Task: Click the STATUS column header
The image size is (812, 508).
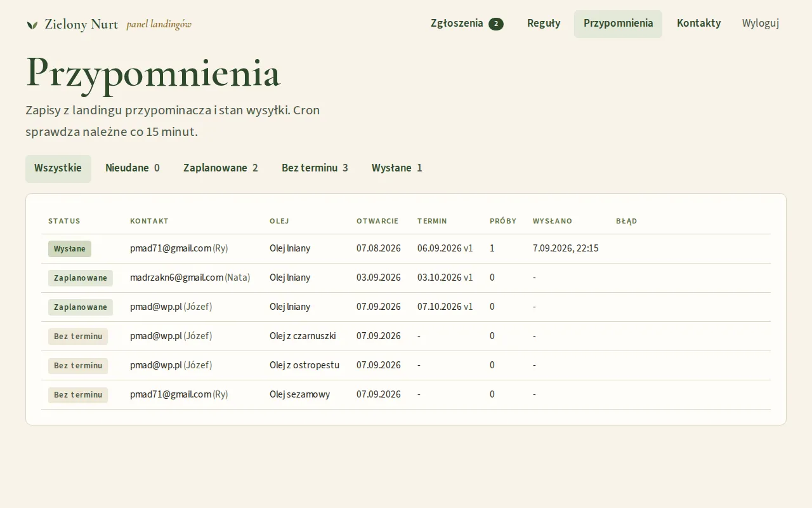Action: (x=64, y=221)
